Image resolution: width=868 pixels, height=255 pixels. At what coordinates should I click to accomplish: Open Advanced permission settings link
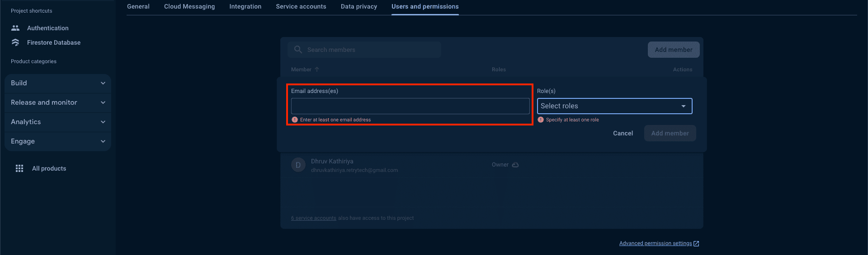pyautogui.click(x=656, y=243)
